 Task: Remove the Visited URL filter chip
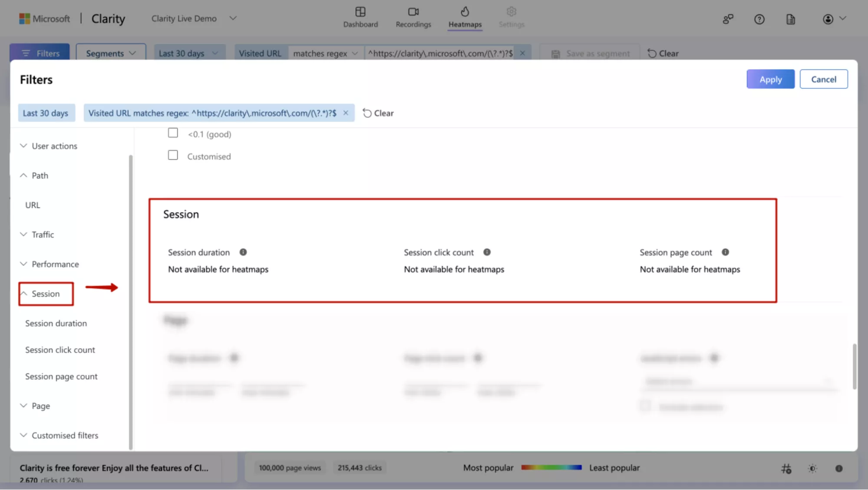coord(346,113)
